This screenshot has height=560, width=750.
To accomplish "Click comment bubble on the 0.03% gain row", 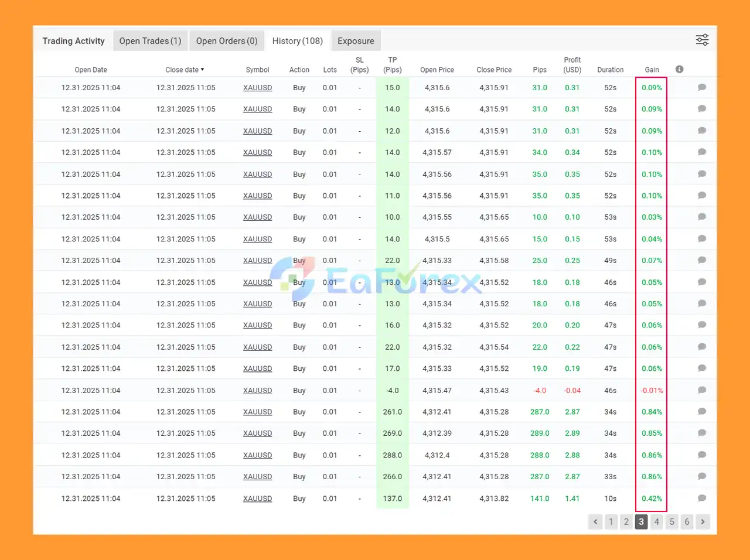I will tap(701, 217).
